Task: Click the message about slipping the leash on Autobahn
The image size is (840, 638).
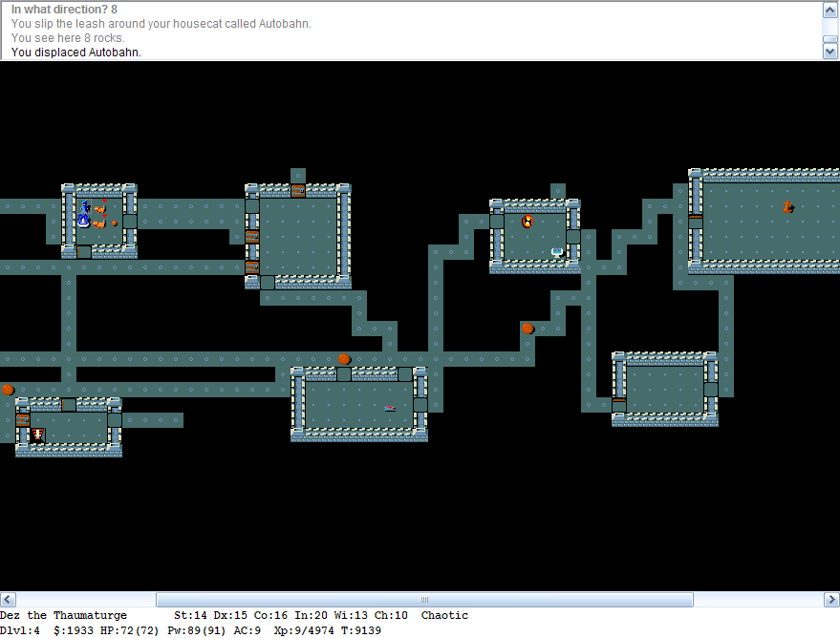Action: pos(162,24)
